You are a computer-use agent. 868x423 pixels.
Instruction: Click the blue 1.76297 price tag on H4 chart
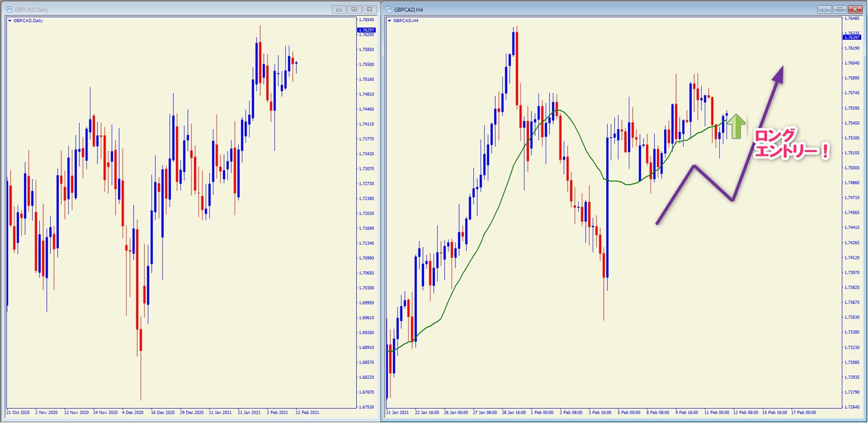[x=852, y=37]
